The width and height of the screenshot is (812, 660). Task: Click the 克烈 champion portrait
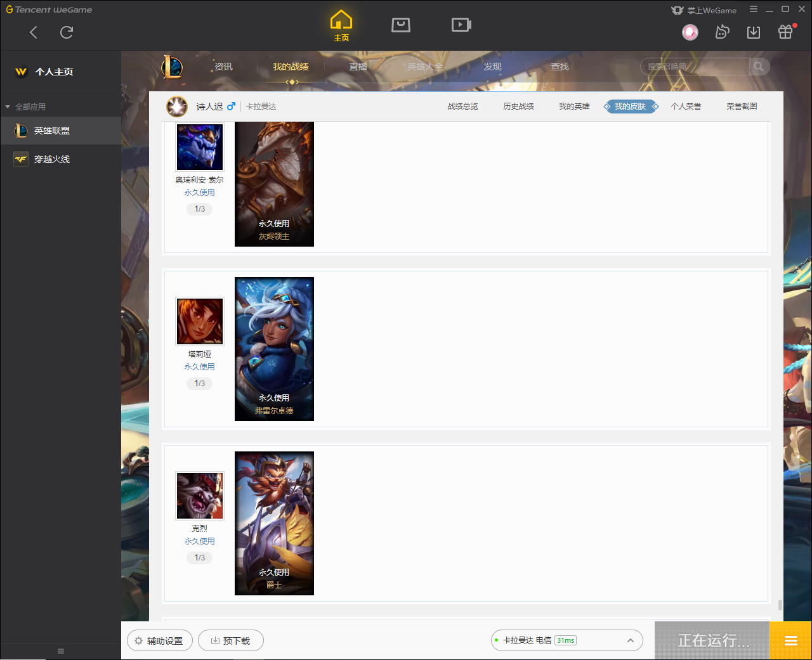(200, 496)
